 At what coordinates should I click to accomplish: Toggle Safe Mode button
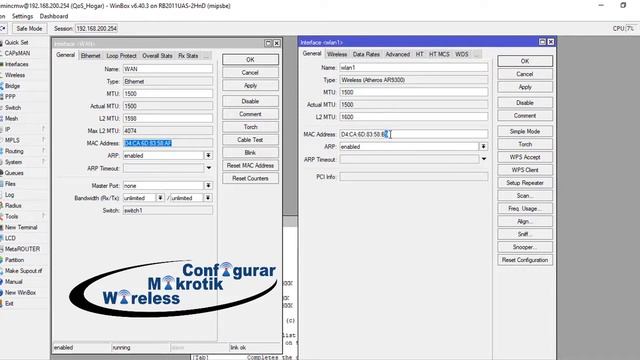(29, 29)
